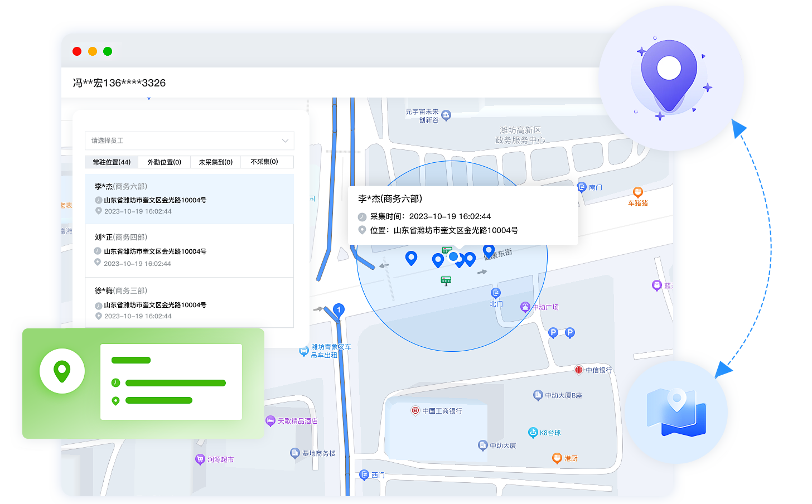Click 位置 address line in map popup
This screenshot has width=812, height=504.
[x=444, y=230]
